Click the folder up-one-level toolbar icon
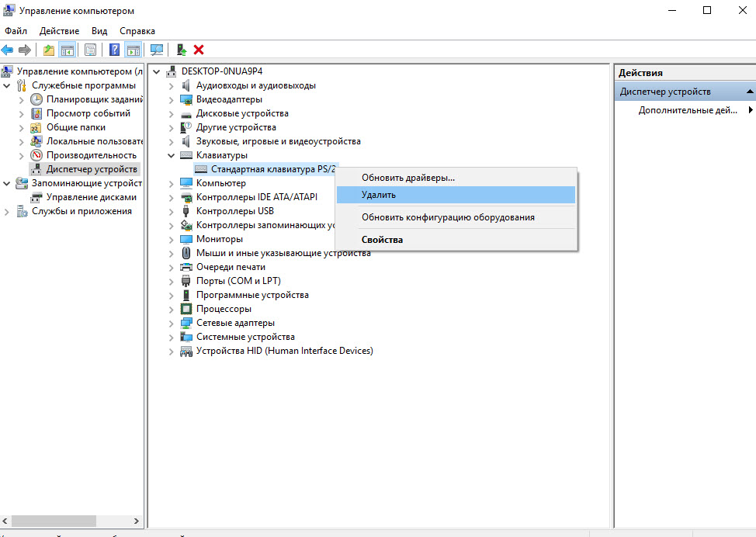This screenshot has height=537, width=756. pos(49,50)
